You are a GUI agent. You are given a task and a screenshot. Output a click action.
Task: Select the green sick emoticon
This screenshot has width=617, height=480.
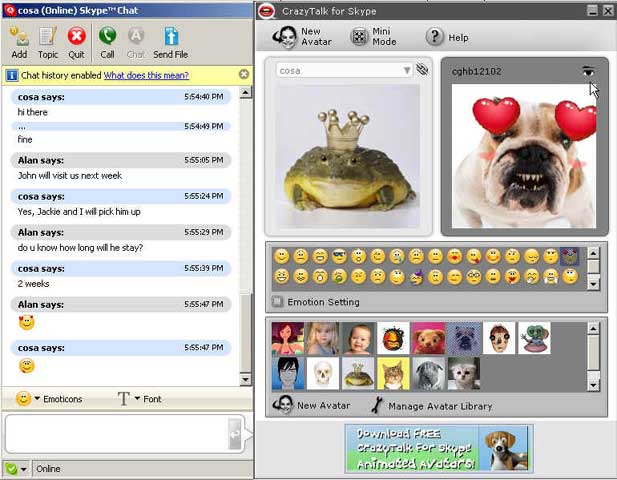[x=339, y=277]
